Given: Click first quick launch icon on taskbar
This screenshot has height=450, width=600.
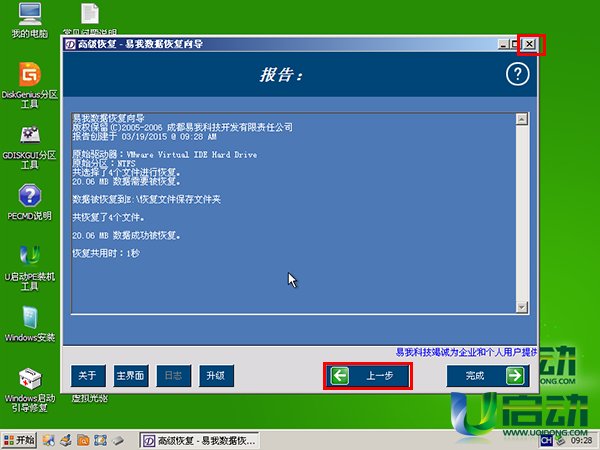Looking at the screenshot, I should tap(49, 440).
